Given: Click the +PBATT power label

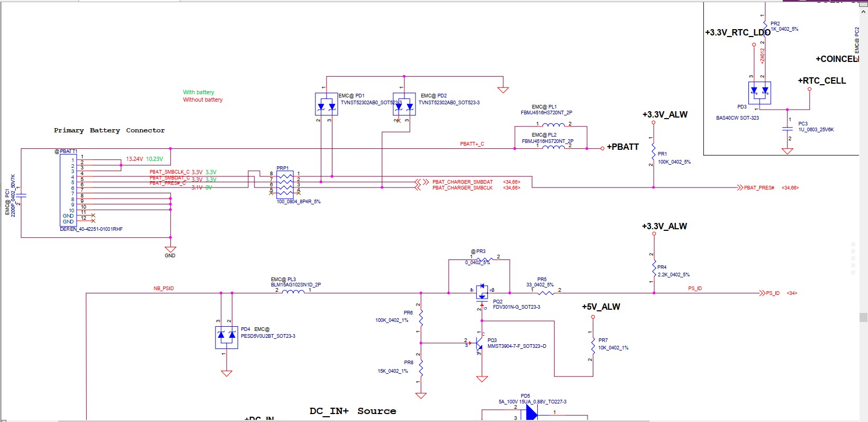Looking at the screenshot, I should click(622, 147).
